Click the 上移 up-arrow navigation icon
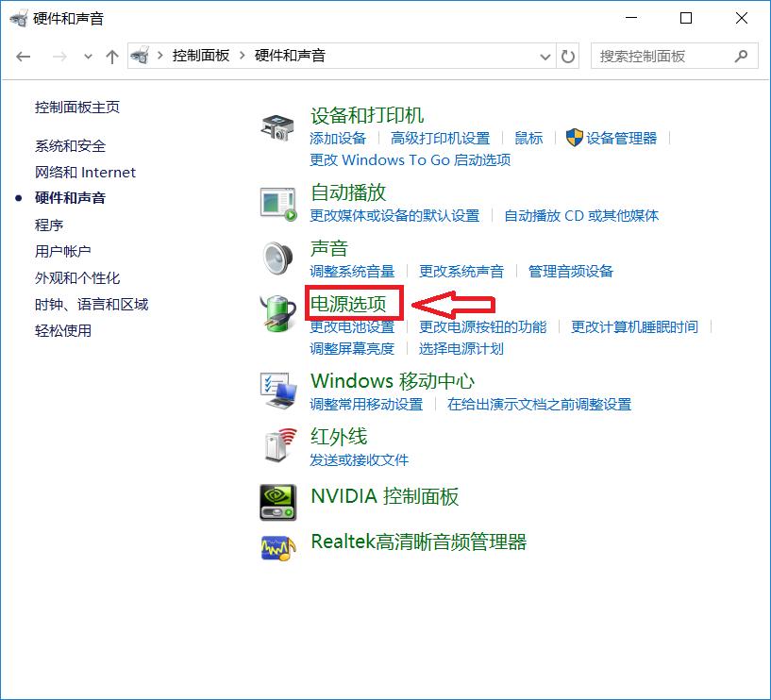The image size is (771, 700). pos(111,56)
